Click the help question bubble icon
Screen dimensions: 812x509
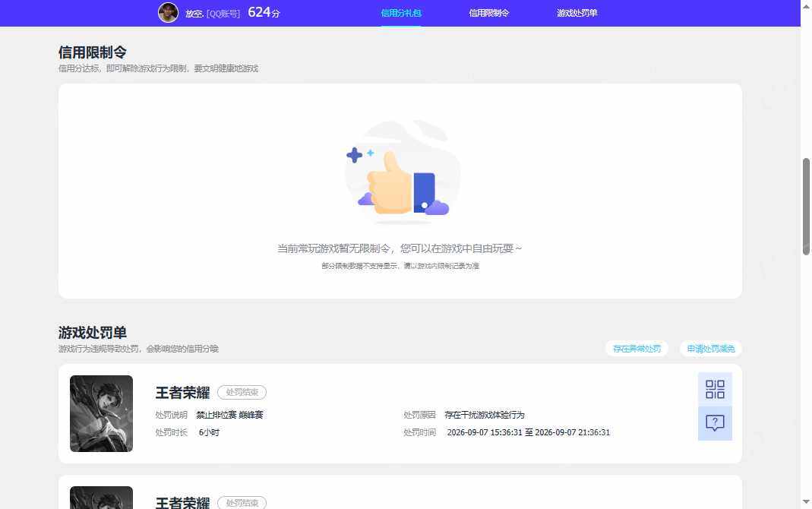[715, 423]
